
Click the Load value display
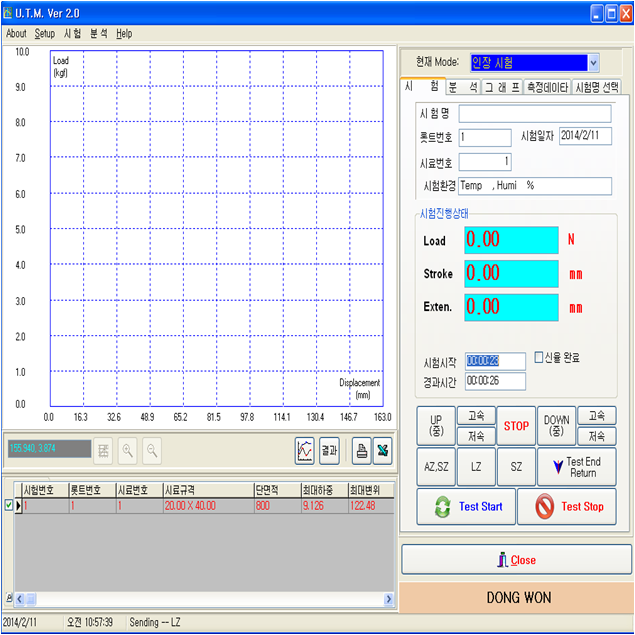coord(511,240)
